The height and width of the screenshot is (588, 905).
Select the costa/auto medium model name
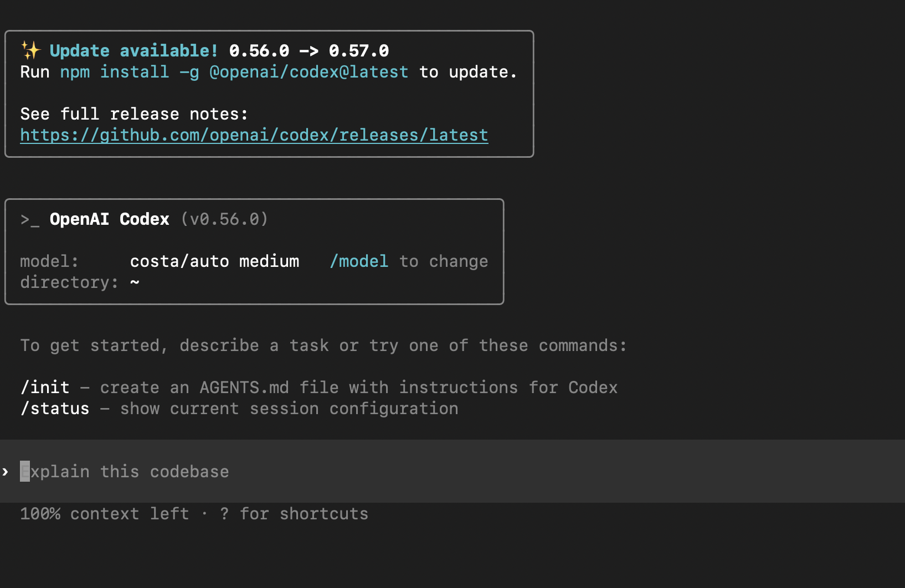coord(214,261)
